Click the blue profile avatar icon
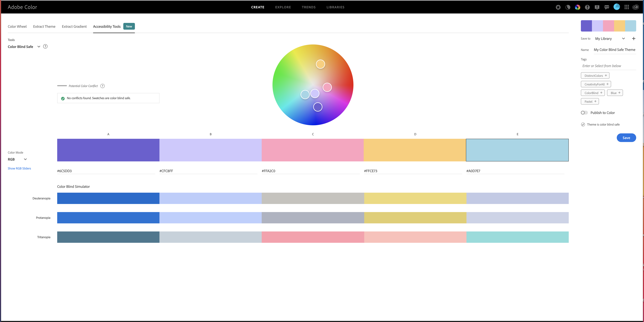Image resolution: width=644 pixels, height=322 pixels. pos(616,7)
